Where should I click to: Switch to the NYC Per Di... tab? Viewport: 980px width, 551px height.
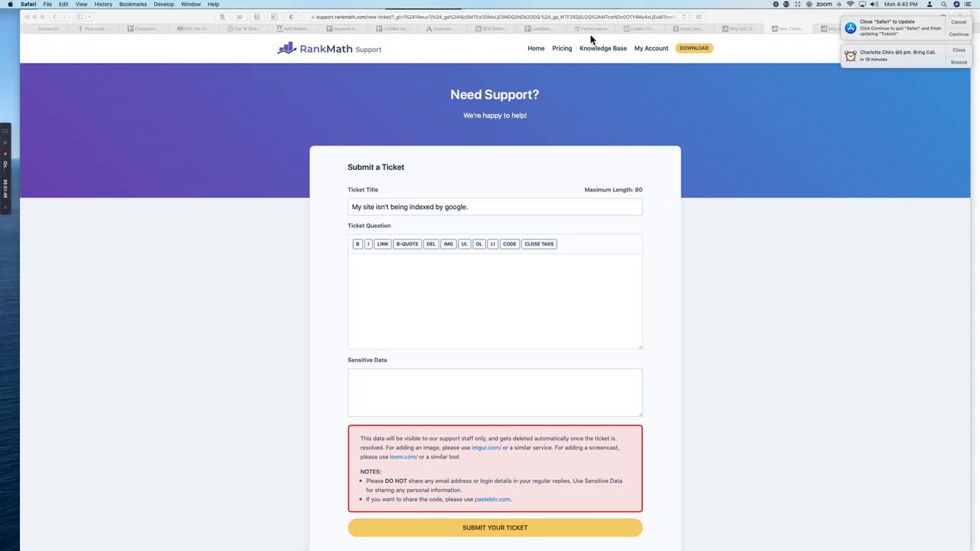pos(194,29)
